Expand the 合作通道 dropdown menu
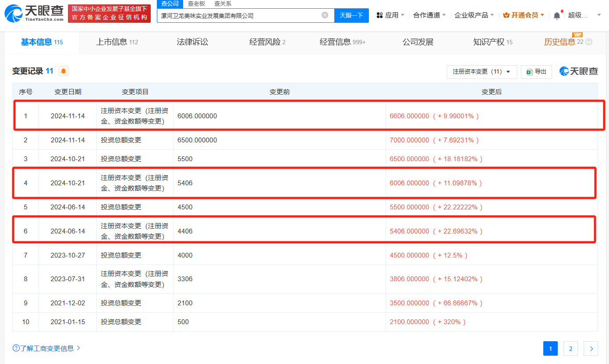 429,15
